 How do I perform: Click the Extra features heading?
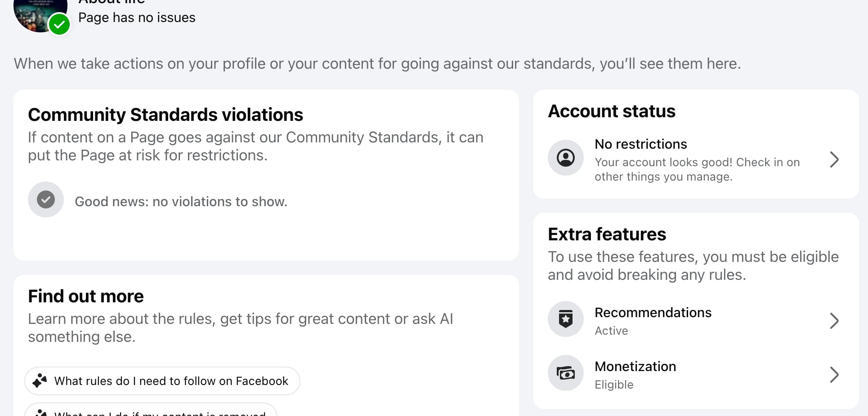(607, 234)
